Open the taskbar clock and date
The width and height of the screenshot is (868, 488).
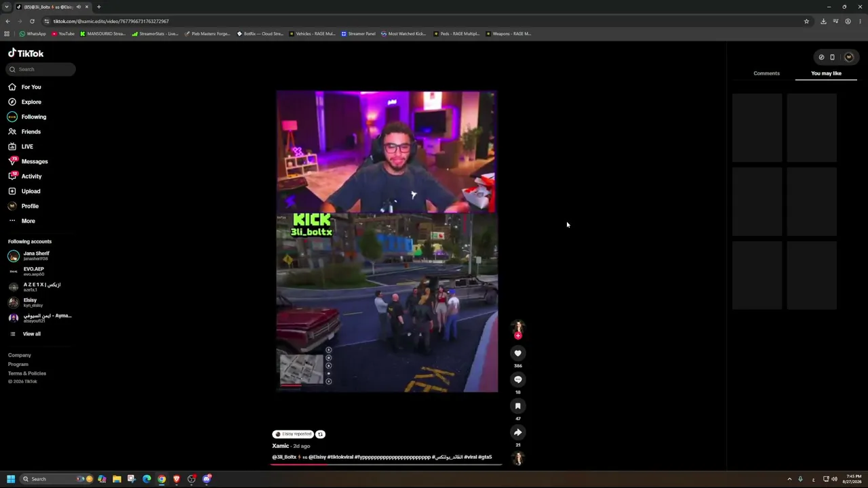tap(853, 479)
